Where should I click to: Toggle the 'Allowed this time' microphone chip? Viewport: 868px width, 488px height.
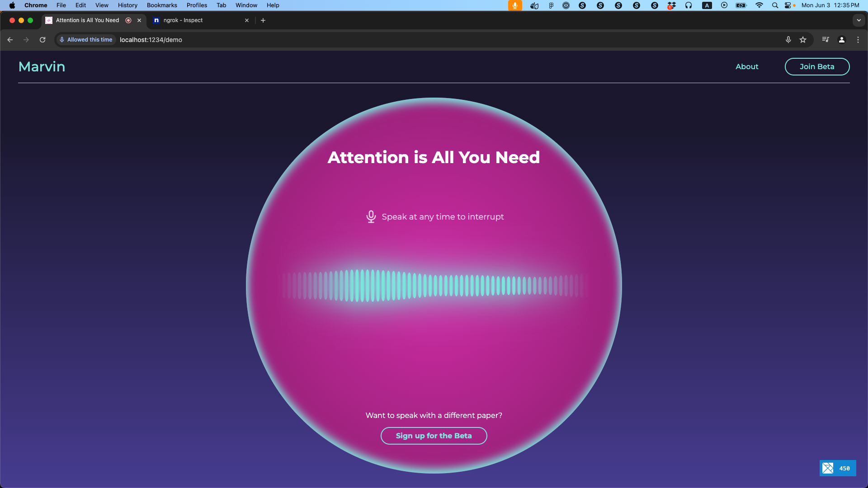point(86,40)
